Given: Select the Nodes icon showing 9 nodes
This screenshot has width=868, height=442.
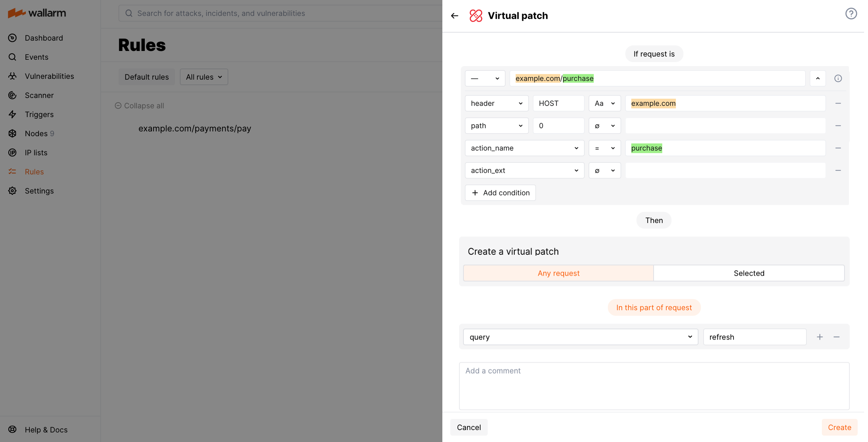Looking at the screenshot, I should pyautogui.click(x=12, y=133).
